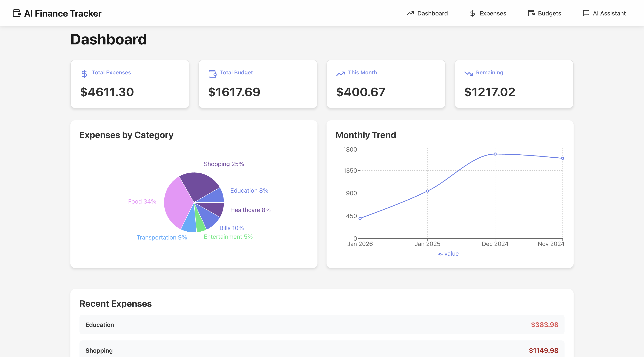Click the wallet icon in AI Finance Tracker logo
644x357 pixels.
[x=17, y=13]
